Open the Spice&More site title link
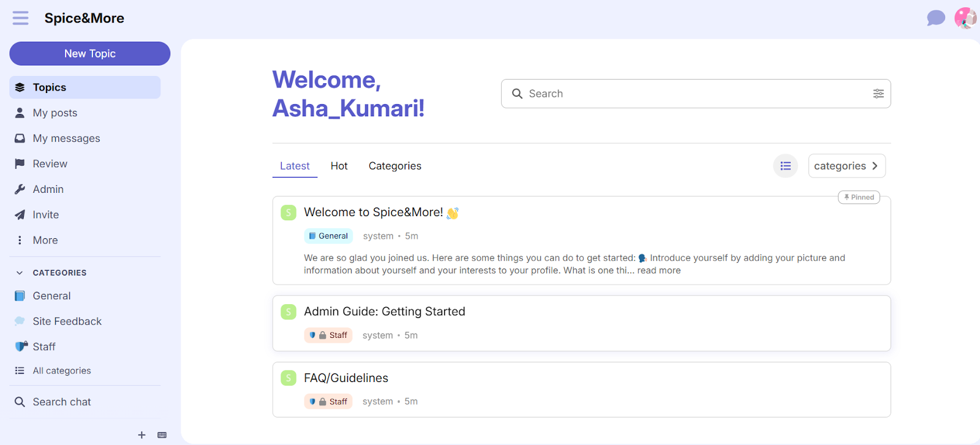 (x=85, y=18)
